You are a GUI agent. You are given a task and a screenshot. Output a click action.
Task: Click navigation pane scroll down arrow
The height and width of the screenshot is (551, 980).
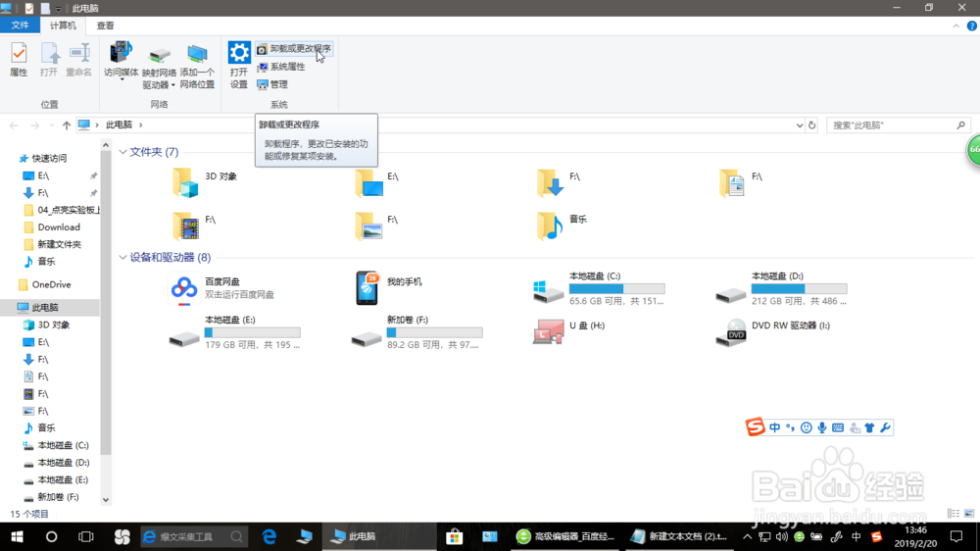tap(106, 500)
